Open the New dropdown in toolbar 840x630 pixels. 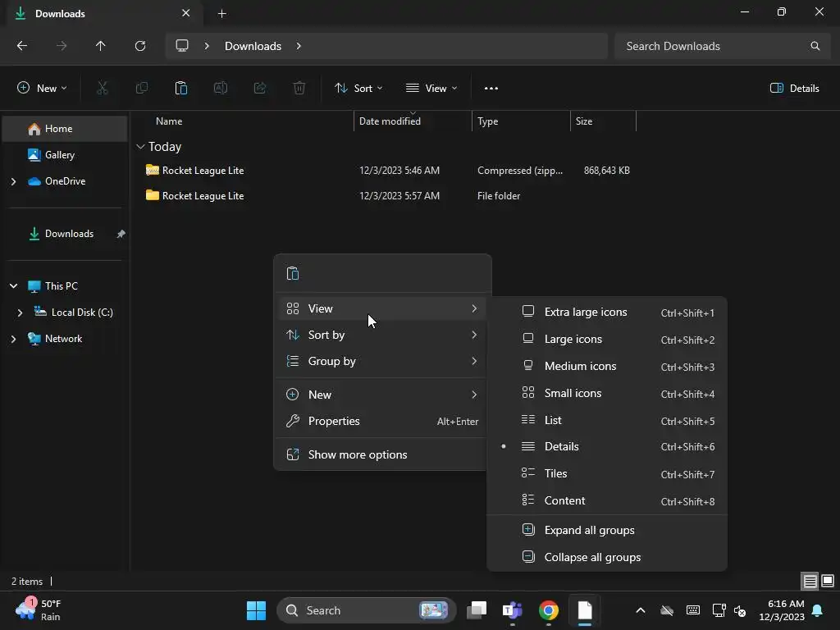[x=42, y=89]
